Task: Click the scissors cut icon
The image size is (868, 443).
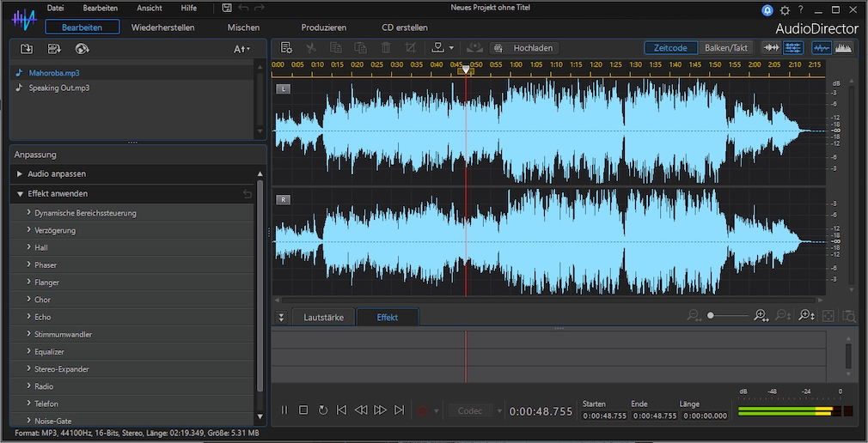Action: point(311,47)
